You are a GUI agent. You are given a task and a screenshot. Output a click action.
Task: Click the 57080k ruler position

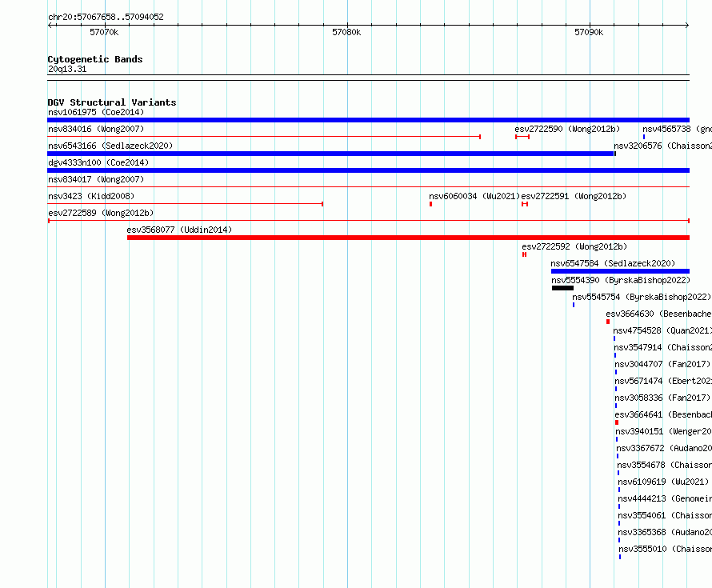pos(346,32)
